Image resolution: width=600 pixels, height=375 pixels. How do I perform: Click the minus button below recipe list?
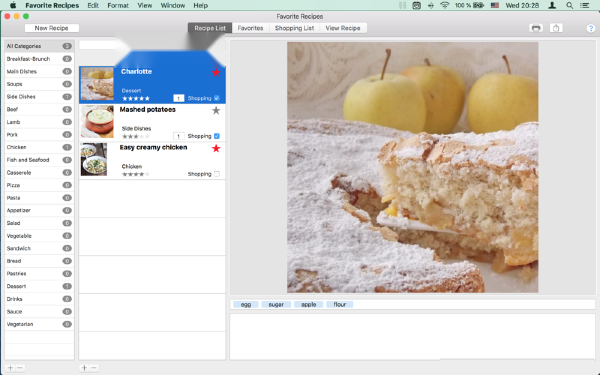94,368
